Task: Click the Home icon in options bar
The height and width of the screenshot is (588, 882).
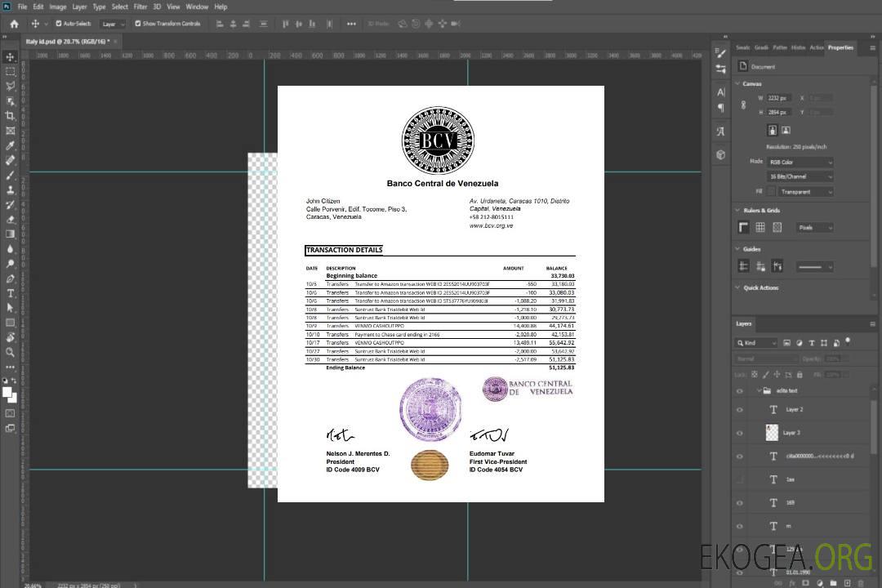Action: click(x=14, y=24)
